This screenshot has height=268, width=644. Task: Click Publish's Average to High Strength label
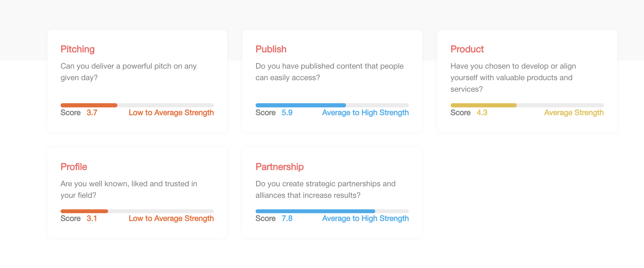click(x=365, y=113)
